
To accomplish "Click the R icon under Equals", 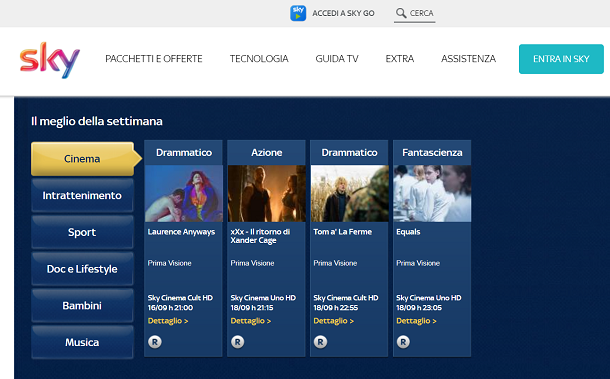I will (x=403, y=342).
